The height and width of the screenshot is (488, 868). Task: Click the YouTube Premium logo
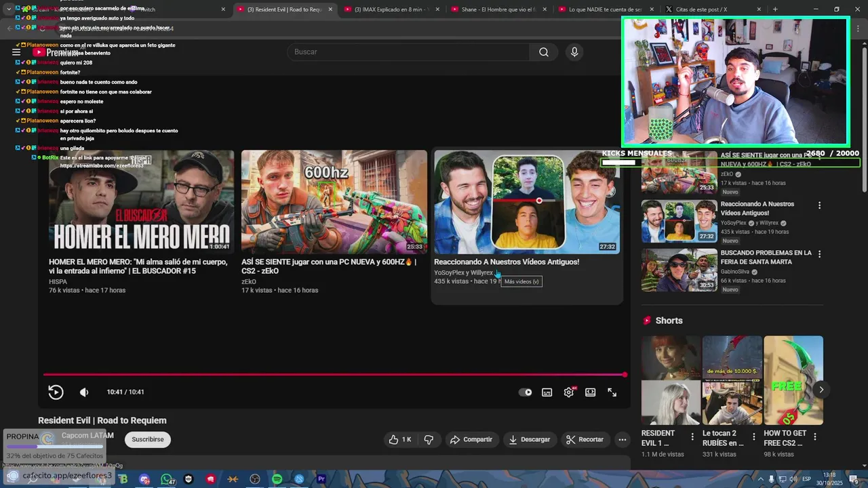click(x=56, y=52)
